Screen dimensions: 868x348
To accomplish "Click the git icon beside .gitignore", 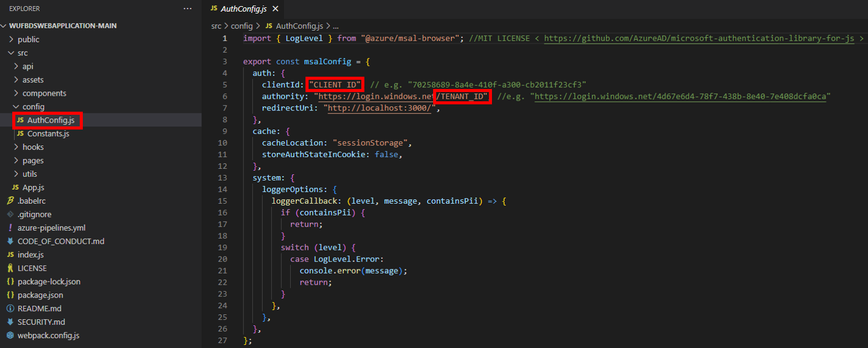I will pyautogui.click(x=10, y=215).
